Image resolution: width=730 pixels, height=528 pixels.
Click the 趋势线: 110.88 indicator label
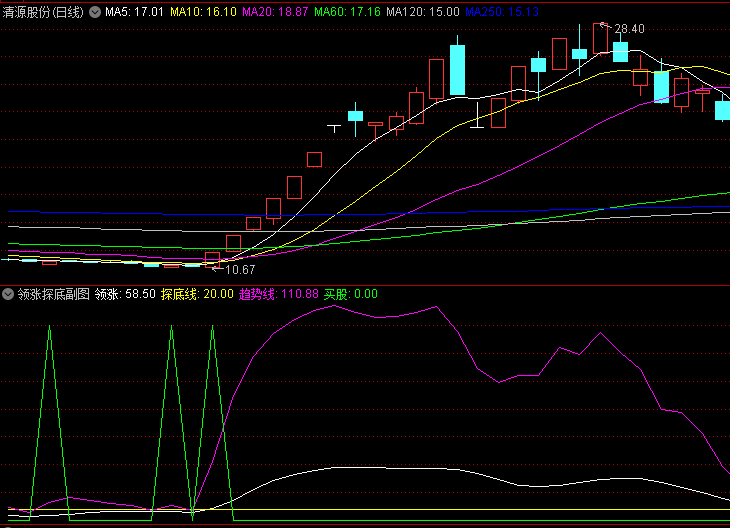click(279, 294)
